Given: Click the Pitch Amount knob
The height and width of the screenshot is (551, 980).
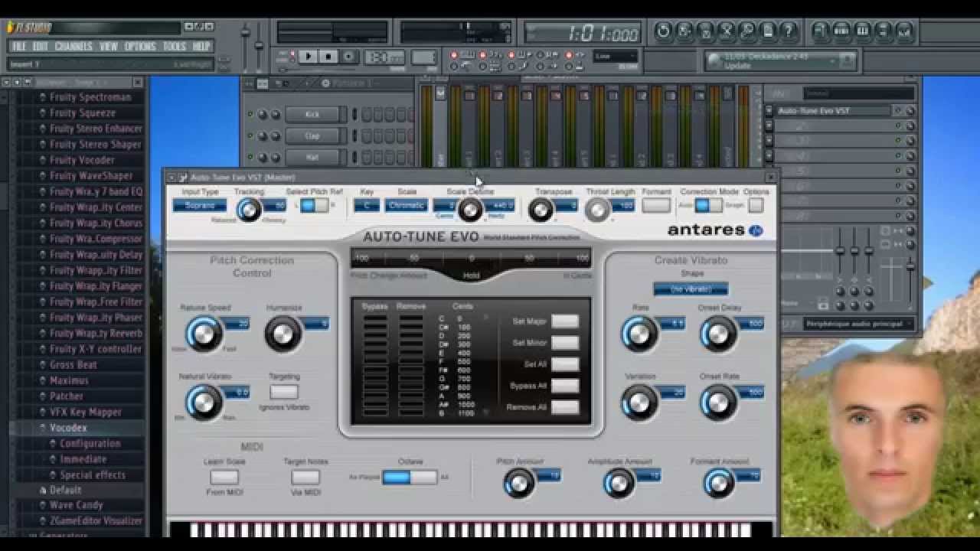Looking at the screenshot, I should point(519,483).
